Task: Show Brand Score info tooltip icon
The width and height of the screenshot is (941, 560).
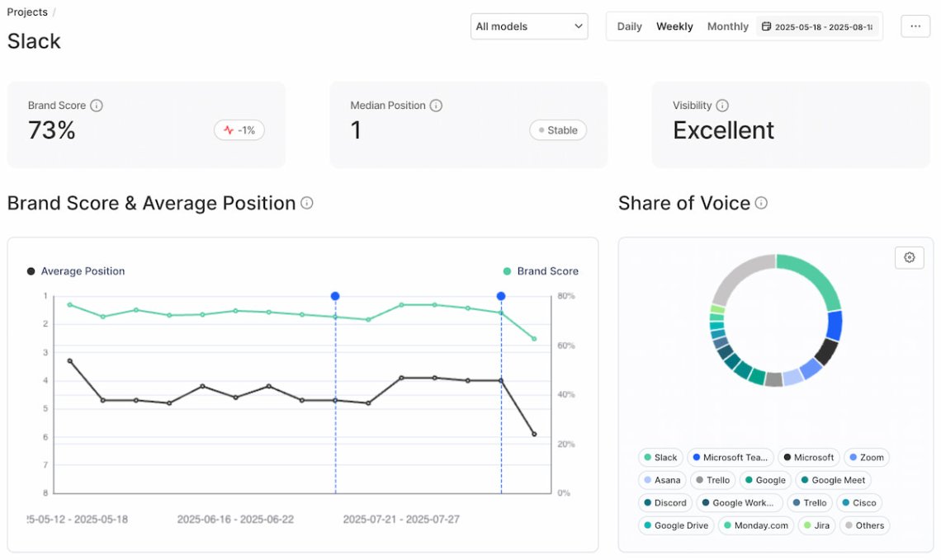Action: tap(96, 106)
